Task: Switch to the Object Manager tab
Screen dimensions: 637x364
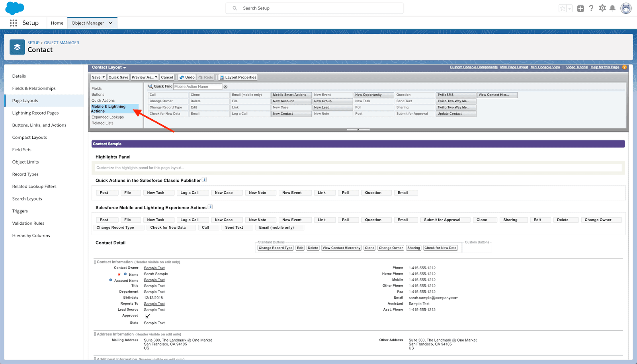Action: [x=88, y=23]
